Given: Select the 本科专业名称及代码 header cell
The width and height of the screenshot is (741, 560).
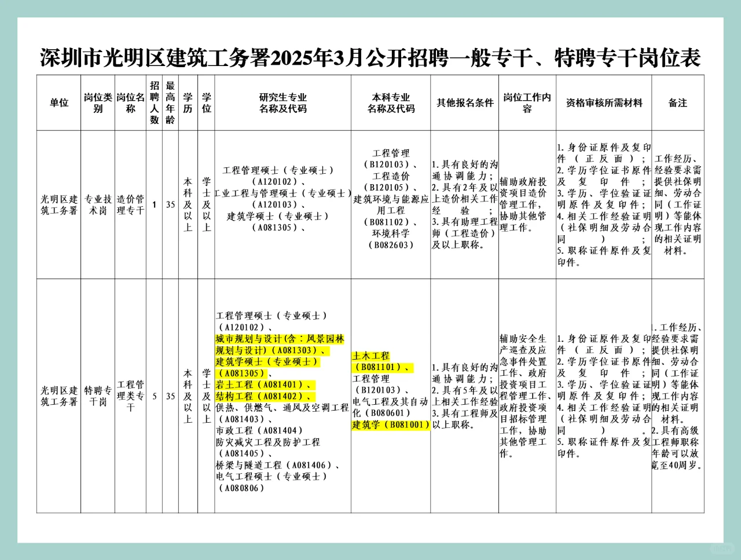Looking at the screenshot, I should click(x=391, y=103).
